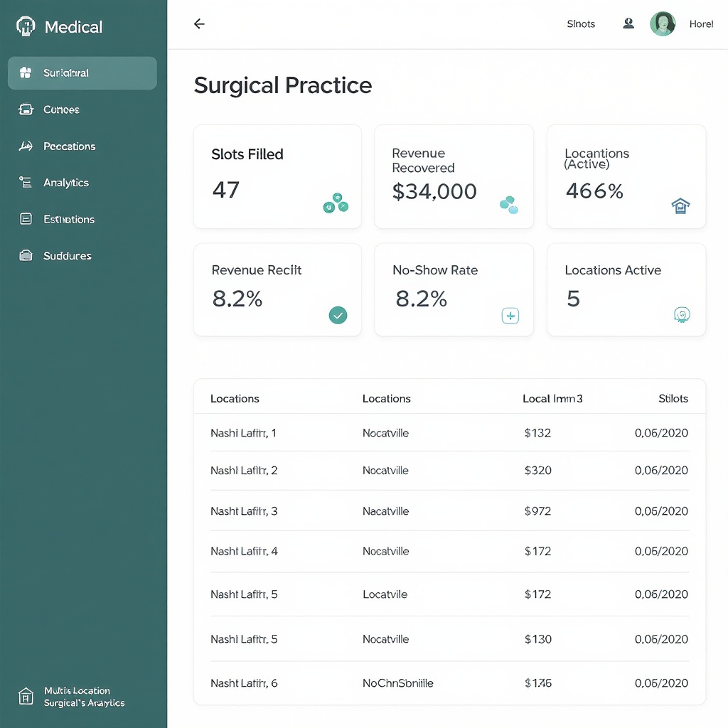Select row Nasht Lafitr, 3
Screen dimensions: 728x728
[449, 510]
